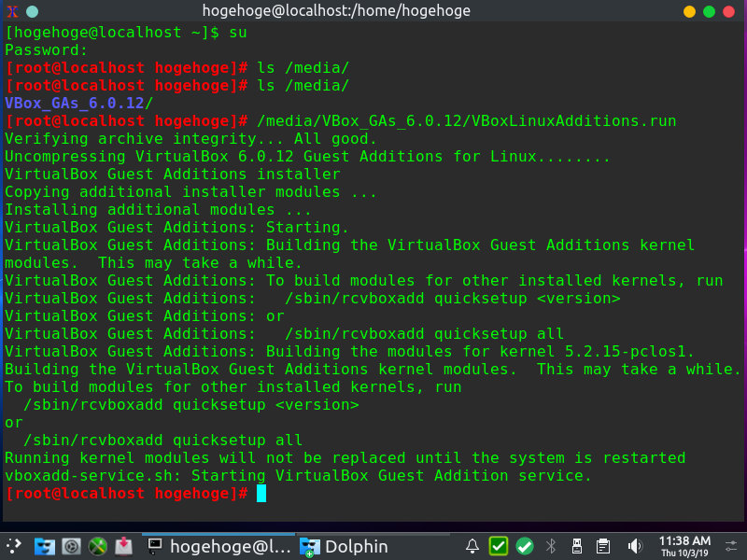
Task: Click 'Running kernel modules will not be replaced' line
Action: 345,457
